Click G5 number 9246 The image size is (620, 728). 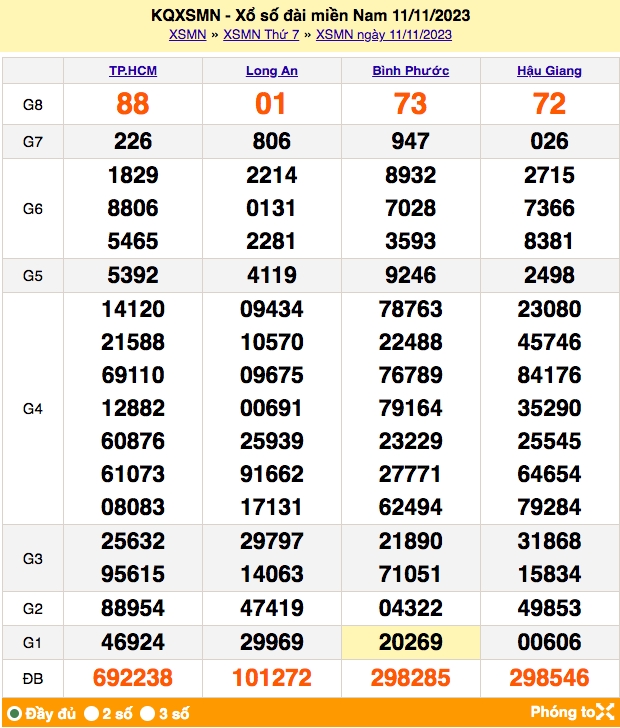click(411, 275)
